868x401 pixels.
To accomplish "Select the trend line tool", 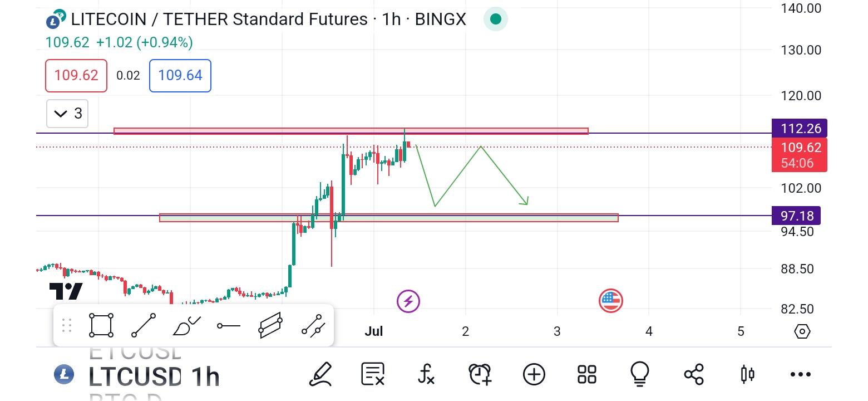I will pyautogui.click(x=144, y=326).
